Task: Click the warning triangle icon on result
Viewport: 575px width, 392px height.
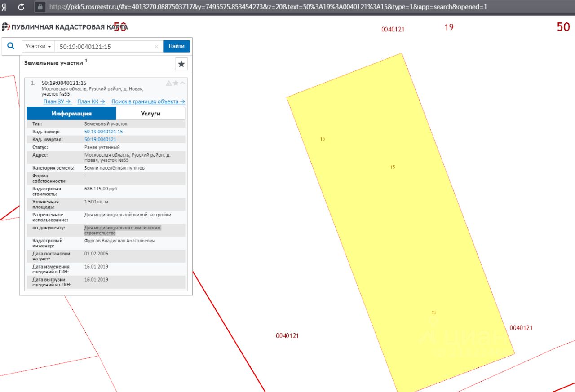Action: coord(169,83)
